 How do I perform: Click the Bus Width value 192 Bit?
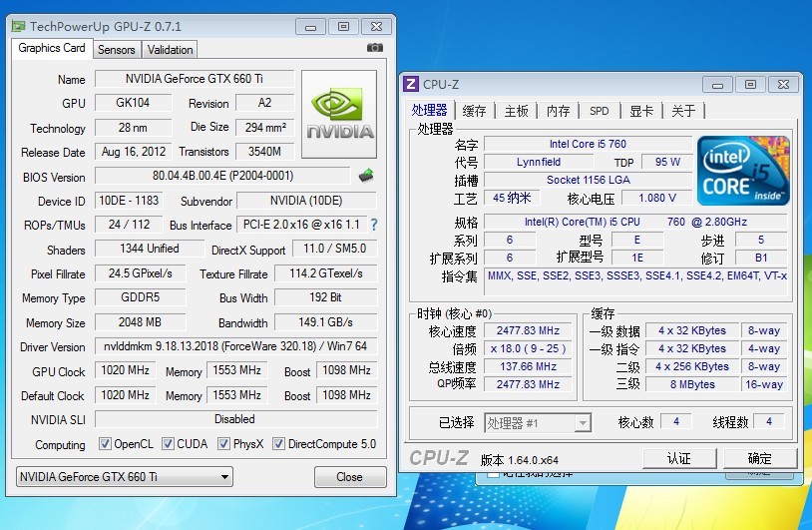coord(326,297)
